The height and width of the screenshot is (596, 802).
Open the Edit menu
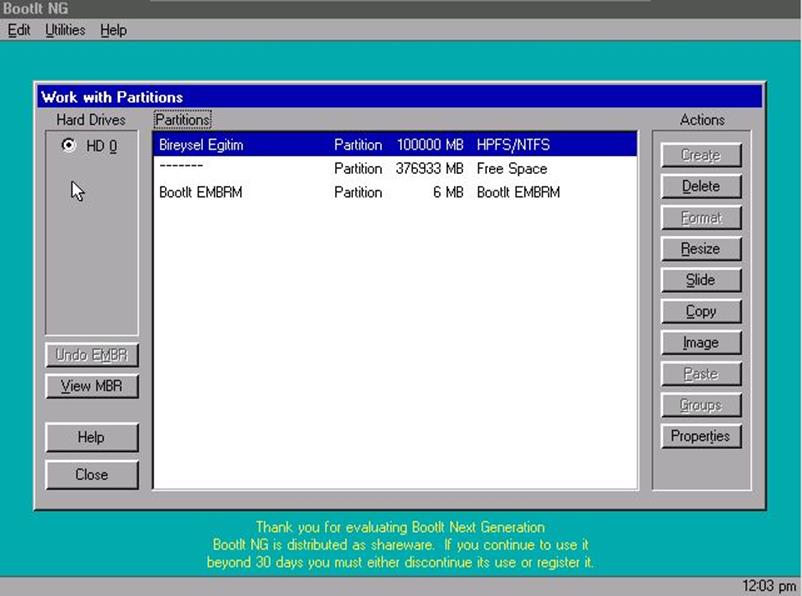coord(19,30)
